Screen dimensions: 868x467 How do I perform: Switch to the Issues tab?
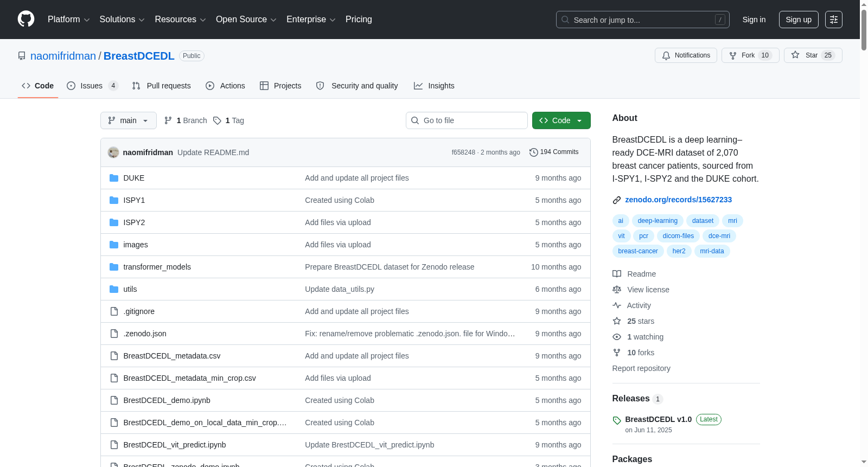92,86
